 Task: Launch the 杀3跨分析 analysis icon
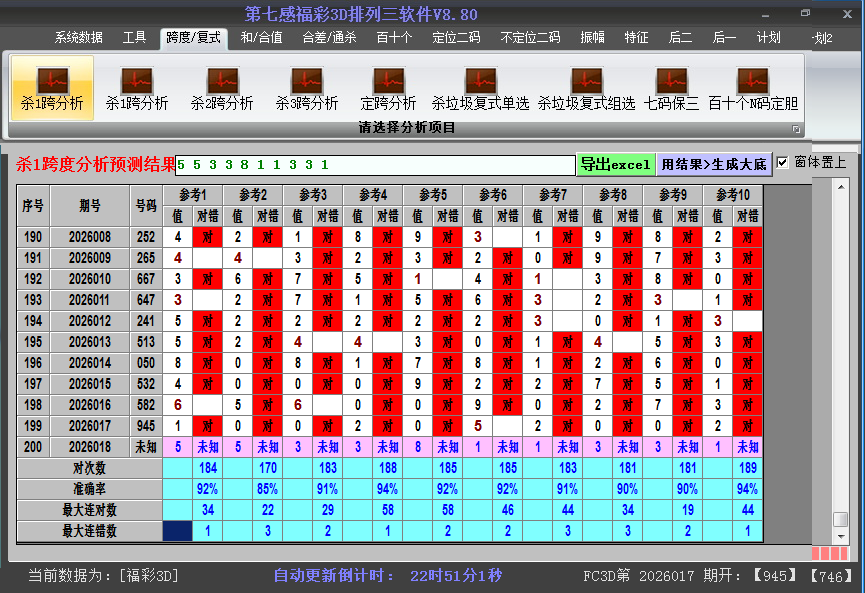(x=307, y=86)
